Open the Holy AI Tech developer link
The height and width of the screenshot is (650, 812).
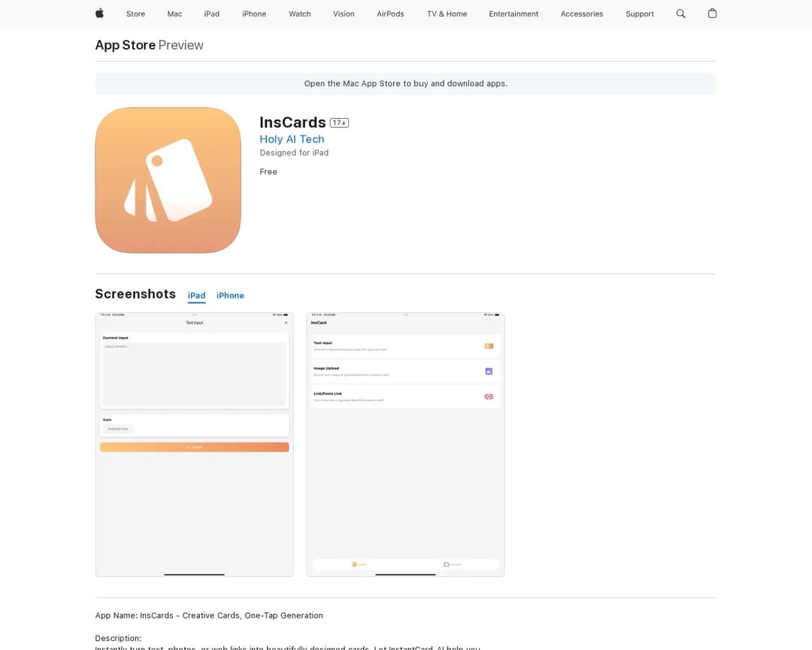[x=292, y=139]
